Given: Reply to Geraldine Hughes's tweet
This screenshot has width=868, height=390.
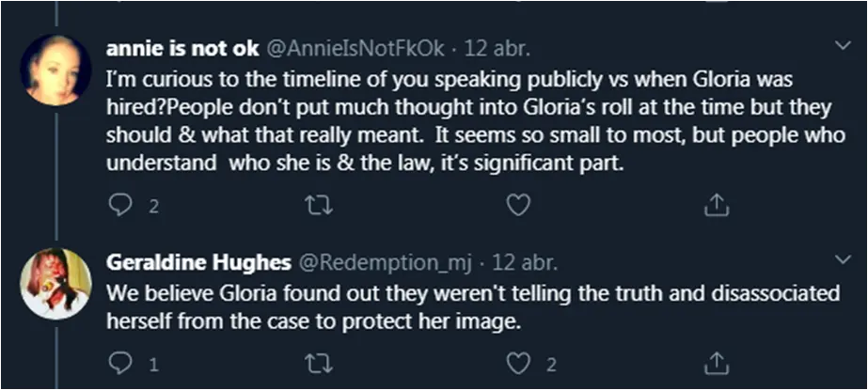Looking at the screenshot, I should 118,362.
